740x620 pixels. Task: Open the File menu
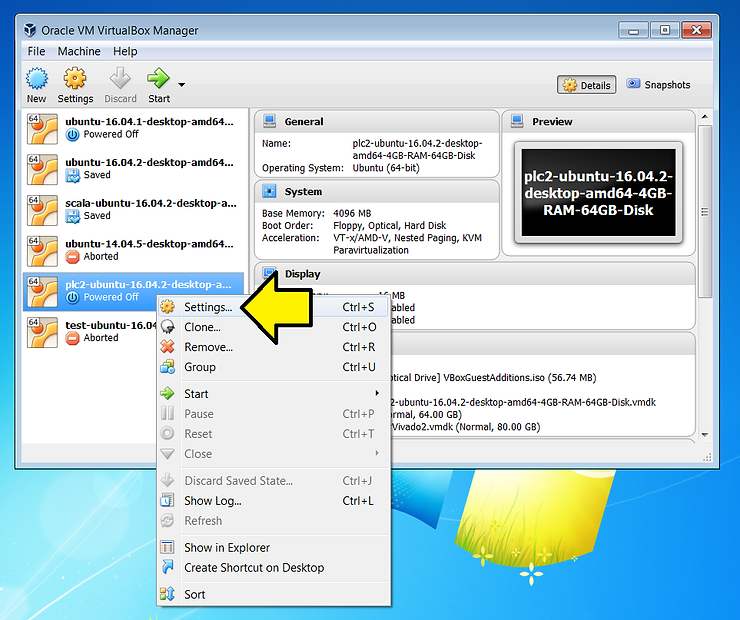36,51
